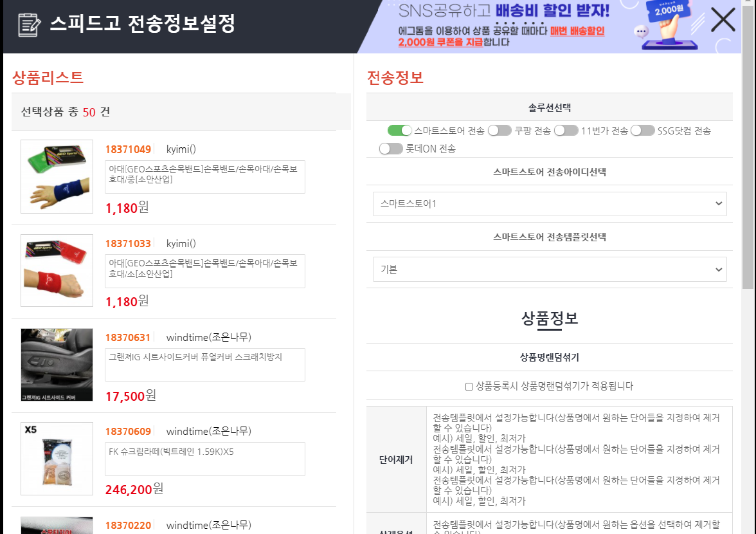Click seller windtime(조은나무) on item 18370631
Screen dimensions: 756x534
tap(209, 337)
